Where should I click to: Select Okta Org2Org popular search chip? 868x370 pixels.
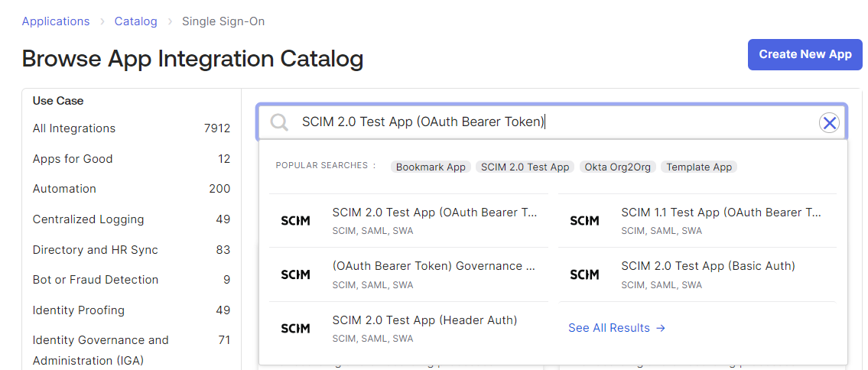pos(618,167)
